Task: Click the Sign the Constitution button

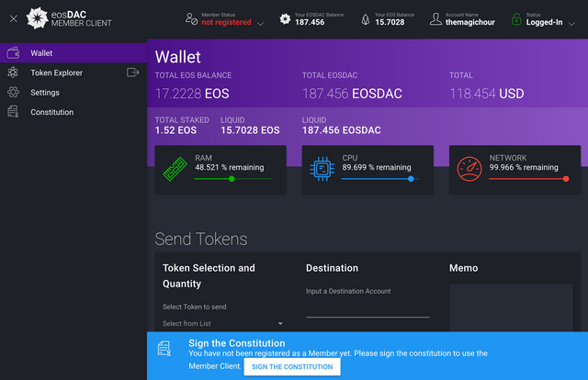Action: click(x=292, y=367)
